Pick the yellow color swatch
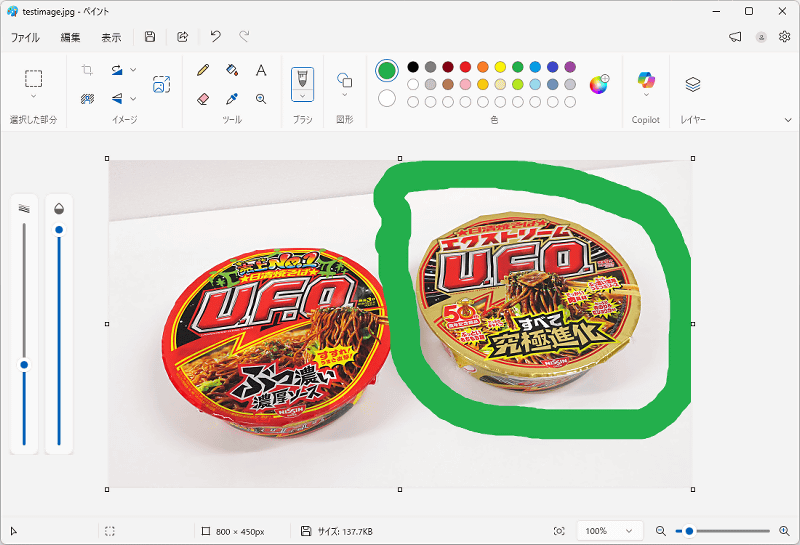800x545 pixels. [x=501, y=67]
